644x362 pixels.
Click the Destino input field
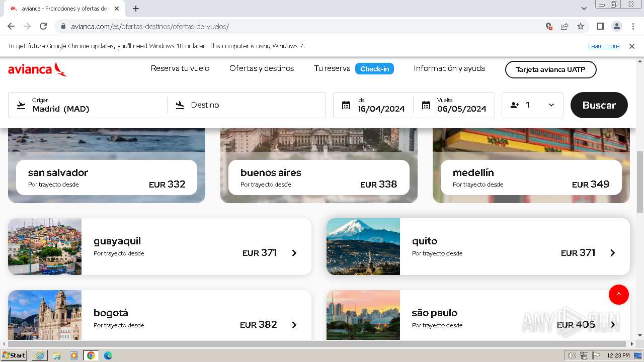pyautogui.click(x=247, y=105)
